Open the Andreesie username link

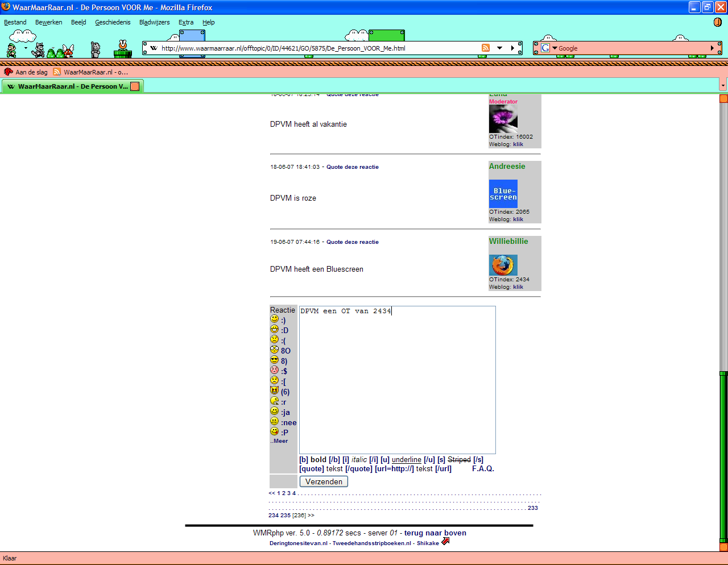(507, 166)
